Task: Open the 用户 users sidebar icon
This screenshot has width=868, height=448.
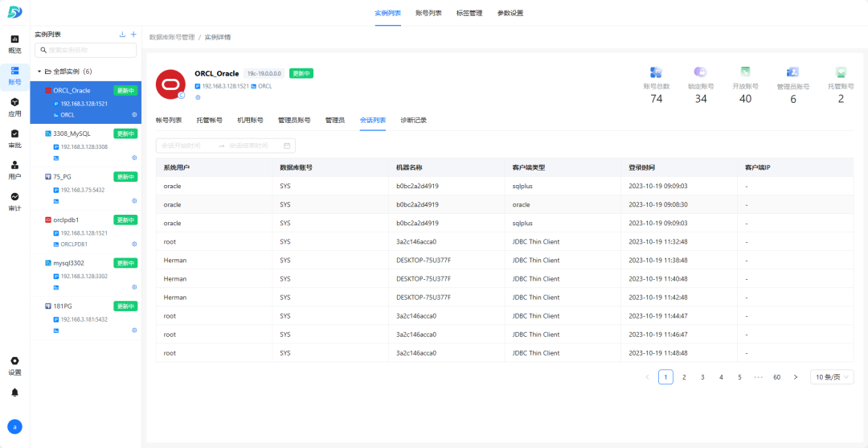Action: click(15, 170)
